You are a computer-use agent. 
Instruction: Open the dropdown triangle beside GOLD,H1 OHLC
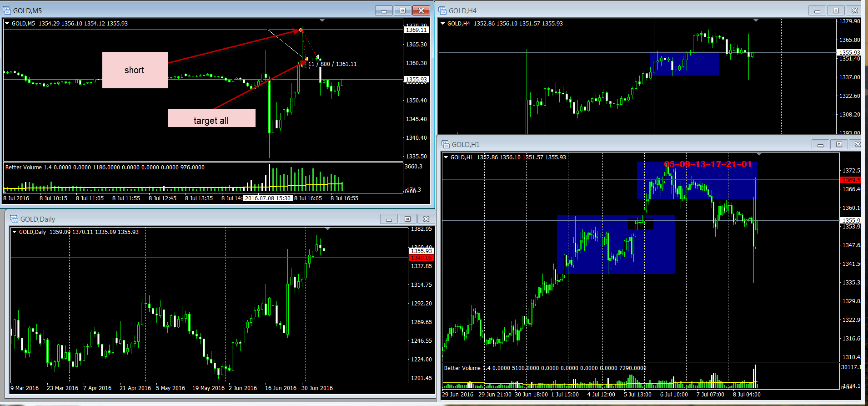click(x=446, y=157)
